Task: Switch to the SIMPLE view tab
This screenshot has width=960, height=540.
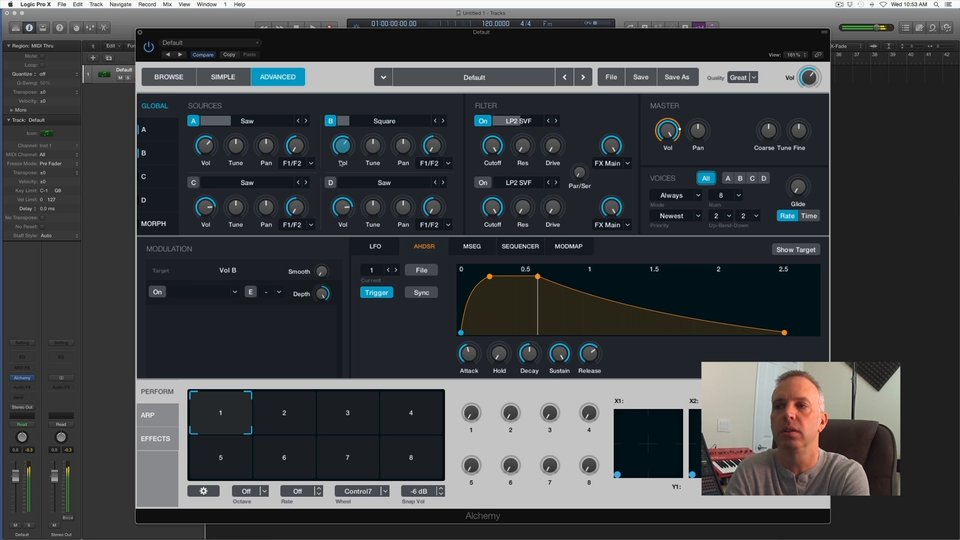Action: [223, 77]
